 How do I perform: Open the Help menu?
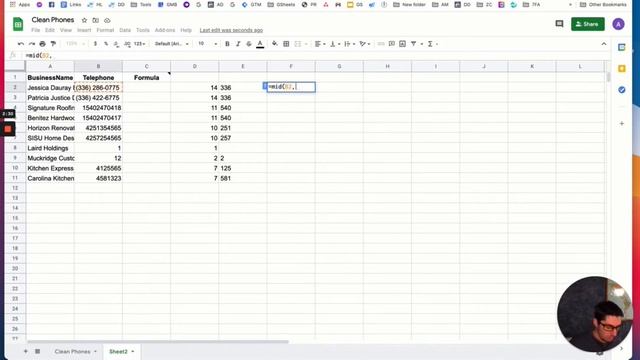pyautogui.click(x=186, y=30)
